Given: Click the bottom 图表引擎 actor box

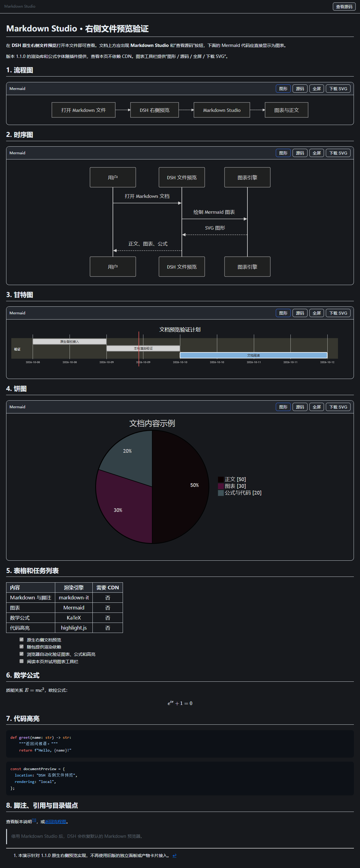Looking at the screenshot, I should pos(247,266).
